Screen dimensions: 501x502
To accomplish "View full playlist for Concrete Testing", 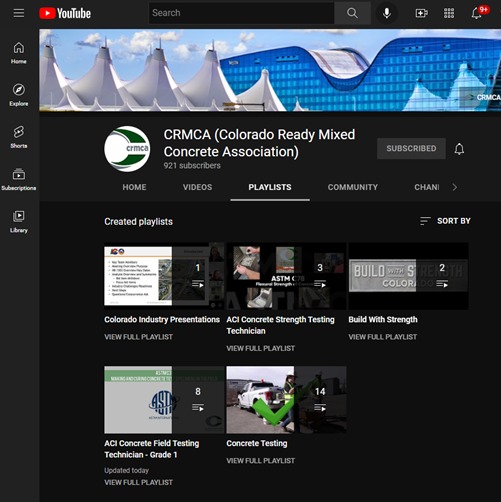I will (x=261, y=461).
